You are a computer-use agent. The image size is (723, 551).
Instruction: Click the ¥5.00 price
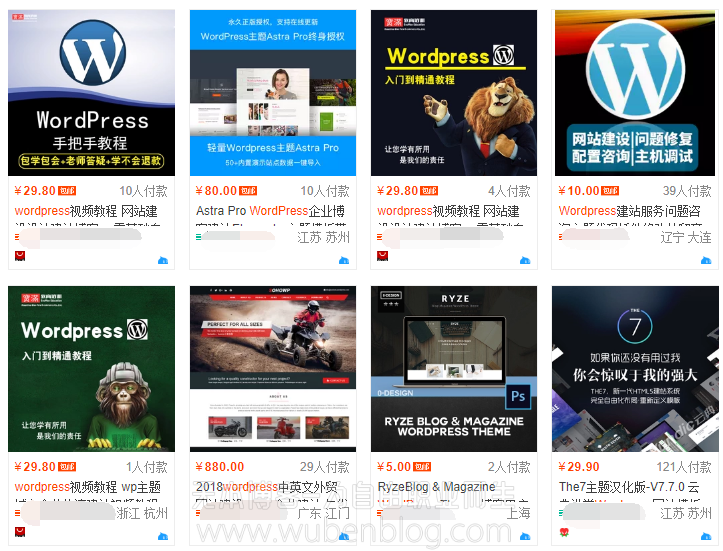click(x=394, y=467)
